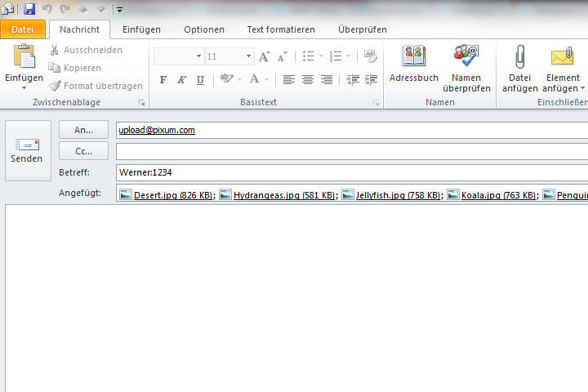Click the Cc... button
Image resolution: width=588 pixels, height=392 pixels.
click(83, 151)
